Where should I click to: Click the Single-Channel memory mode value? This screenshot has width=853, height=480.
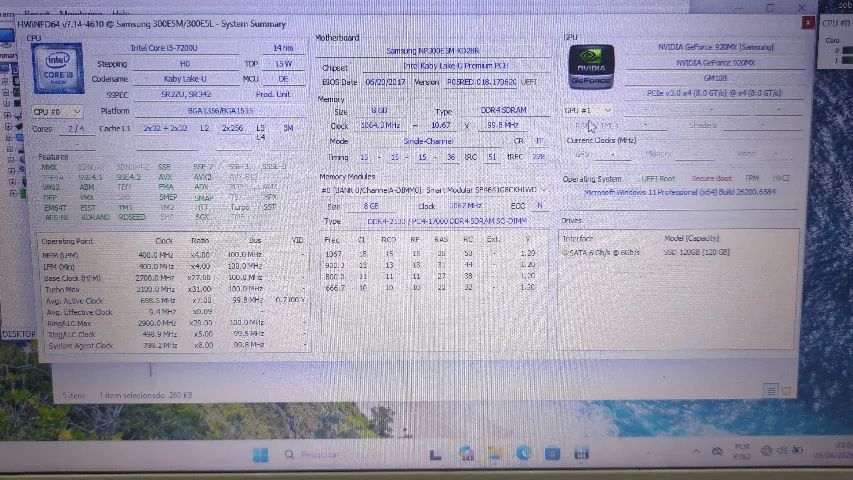pos(428,141)
